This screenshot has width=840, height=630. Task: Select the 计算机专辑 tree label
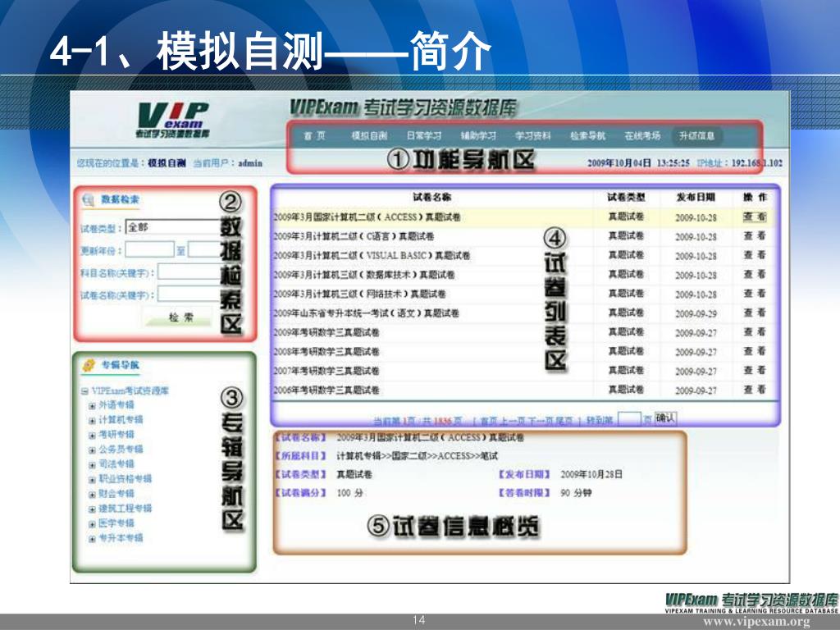pos(121,419)
